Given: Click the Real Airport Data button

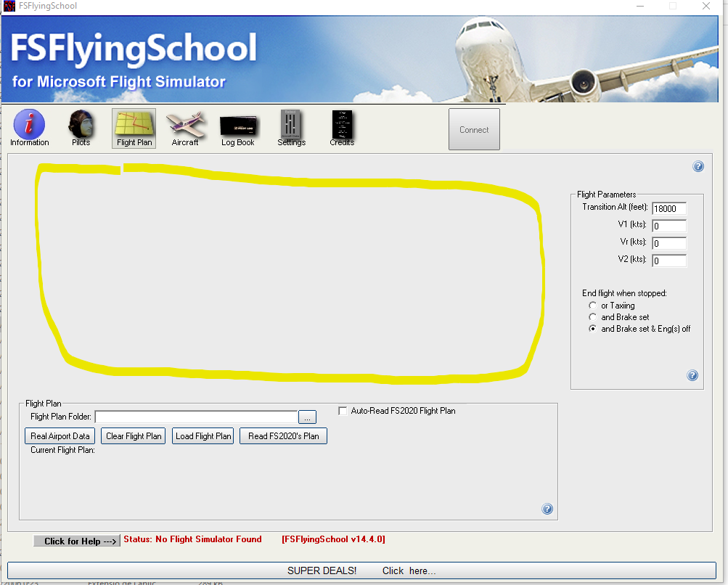Looking at the screenshot, I should [60, 436].
